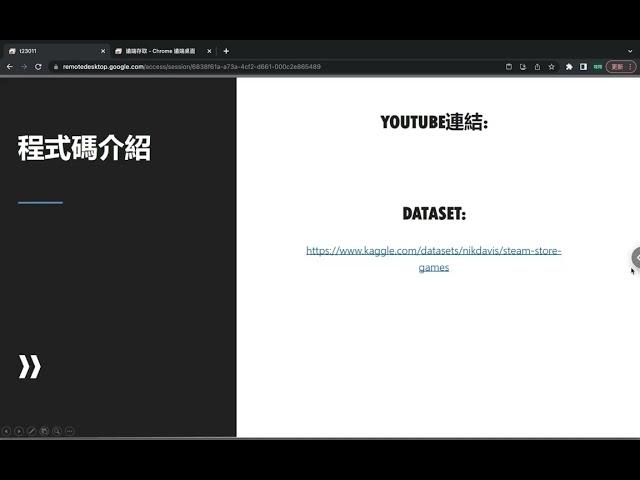Click the YOUTUBE連結 heading text
Screen dimensions: 640x480
[434, 122]
